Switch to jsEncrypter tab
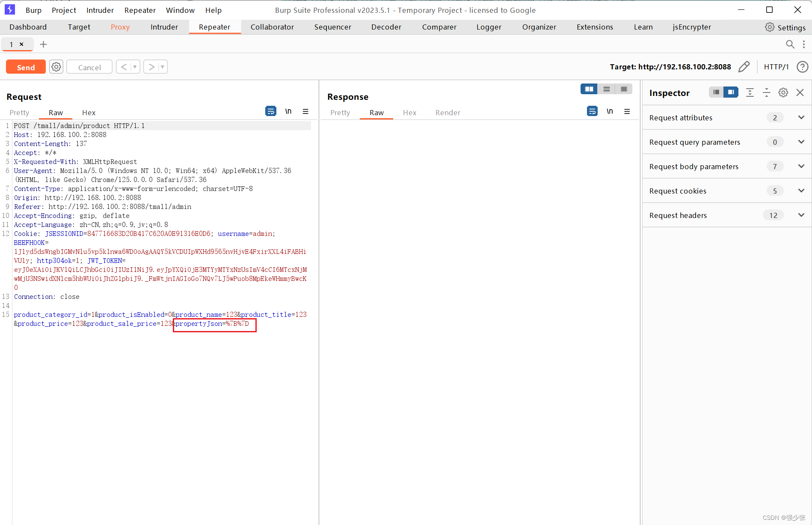This screenshot has height=525, width=812. coord(691,27)
